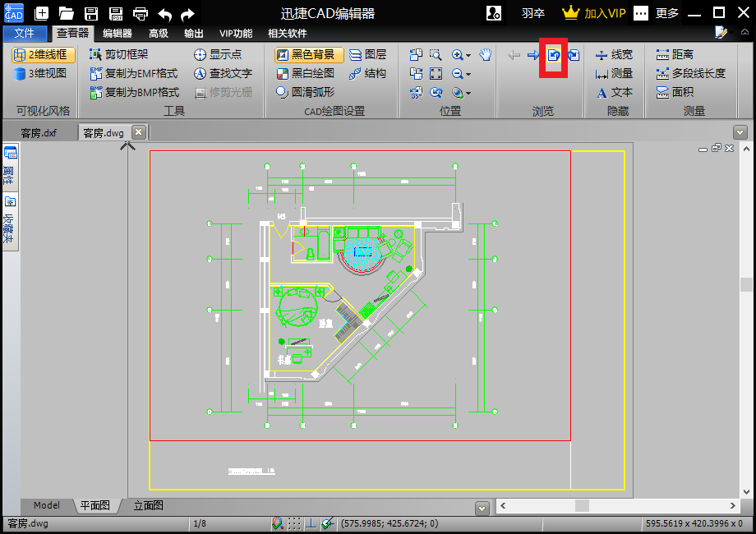Enable 2维线框 visual style

pos(44,54)
